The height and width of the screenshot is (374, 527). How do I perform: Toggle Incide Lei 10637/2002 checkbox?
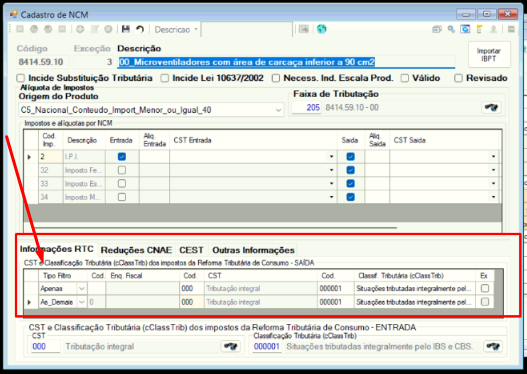click(164, 78)
